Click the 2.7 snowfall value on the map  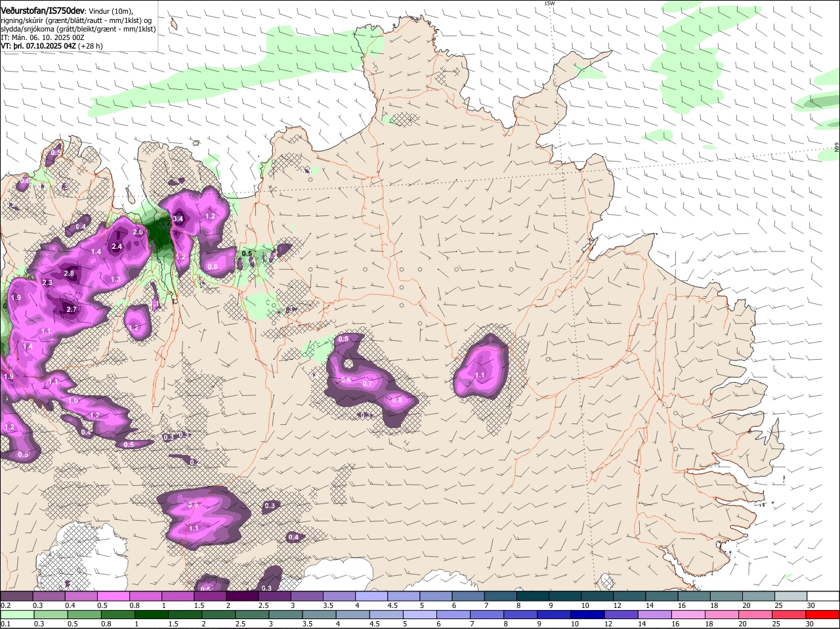pos(72,309)
